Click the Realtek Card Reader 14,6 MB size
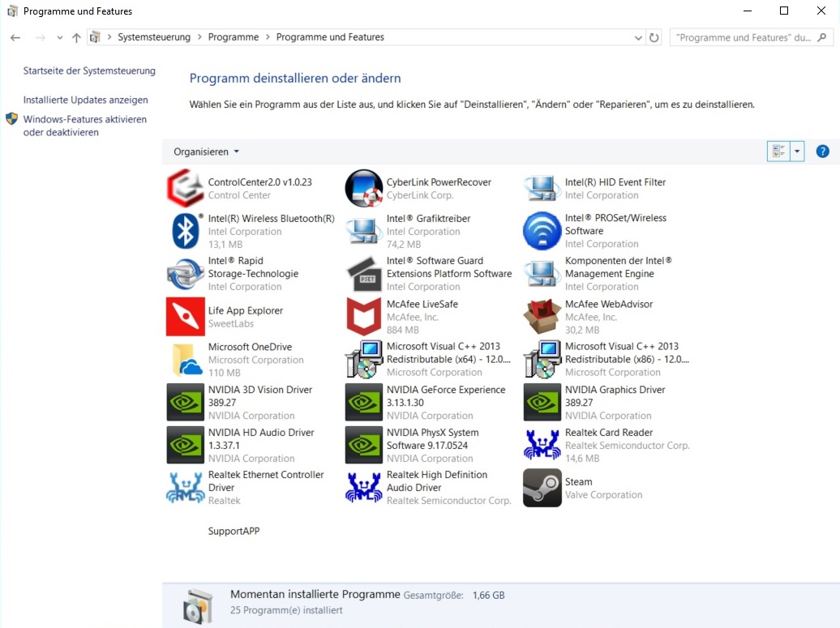 582,459
